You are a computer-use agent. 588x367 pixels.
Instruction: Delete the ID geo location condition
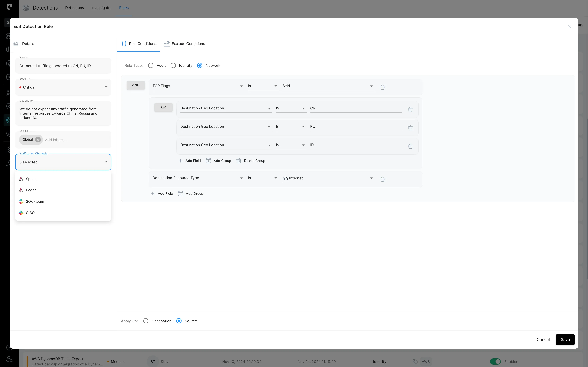(x=410, y=146)
